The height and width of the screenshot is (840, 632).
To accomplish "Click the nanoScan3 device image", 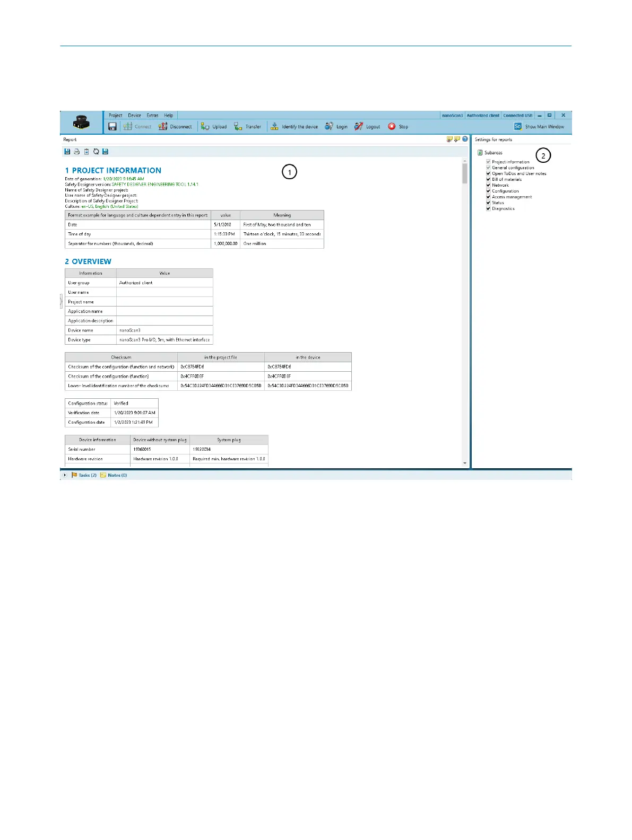I will tap(82, 123).
